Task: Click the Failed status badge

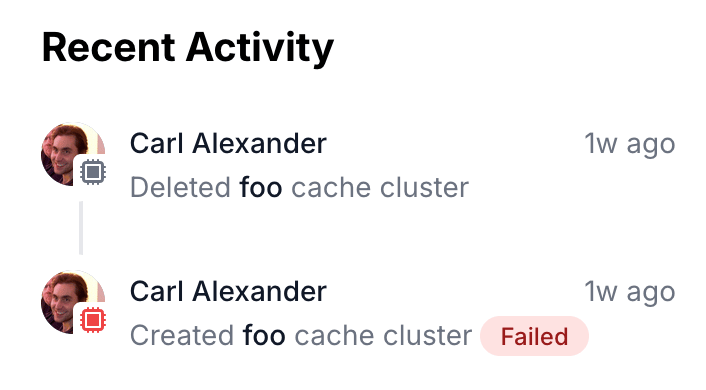Action: click(x=534, y=336)
